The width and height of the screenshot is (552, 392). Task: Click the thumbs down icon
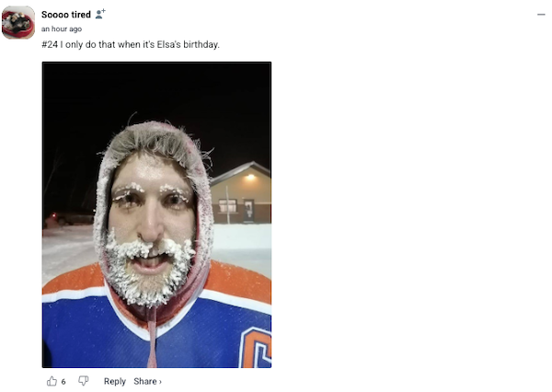click(x=84, y=381)
